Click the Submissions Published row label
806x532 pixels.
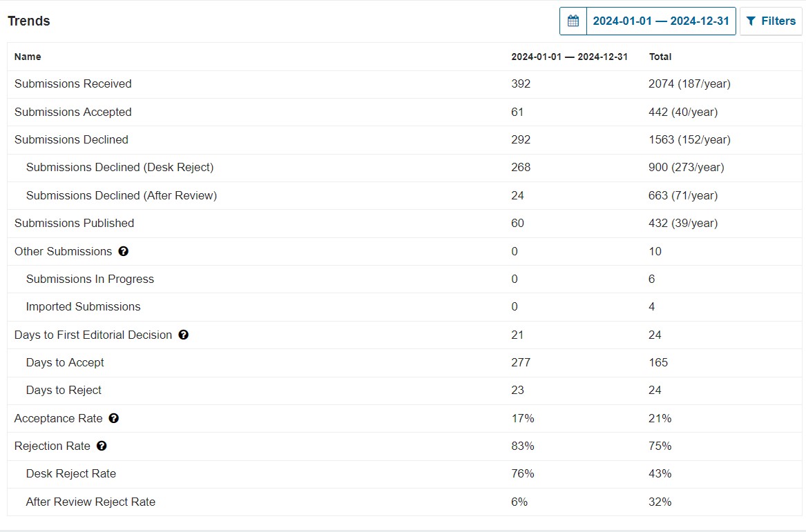(x=74, y=224)
